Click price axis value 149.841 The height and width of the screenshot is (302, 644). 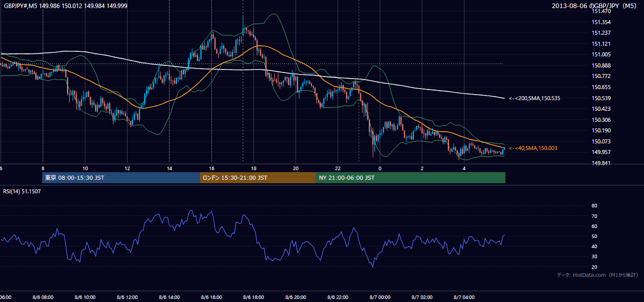tap(602, 163)
